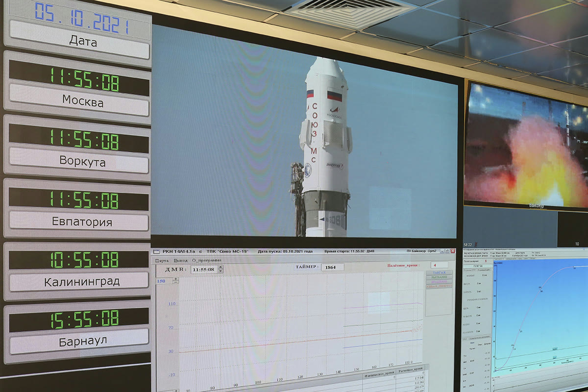Toggle the РЫСКАНИЕ curve legend button
This screenshot has width=588, height=392.
pyautogui.click(x=439, y=277)
